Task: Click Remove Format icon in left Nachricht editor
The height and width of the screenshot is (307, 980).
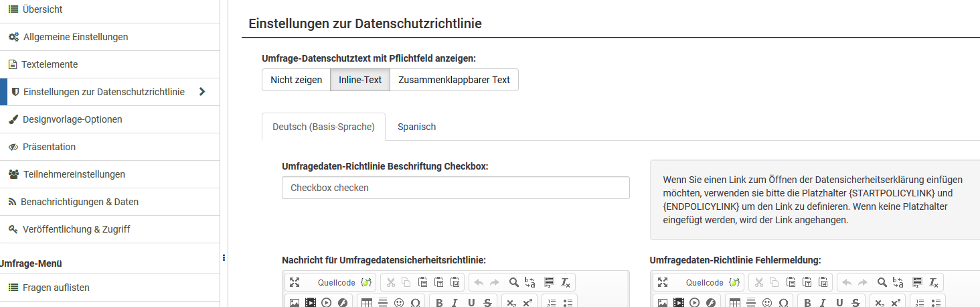Action: tap(565, 282)
